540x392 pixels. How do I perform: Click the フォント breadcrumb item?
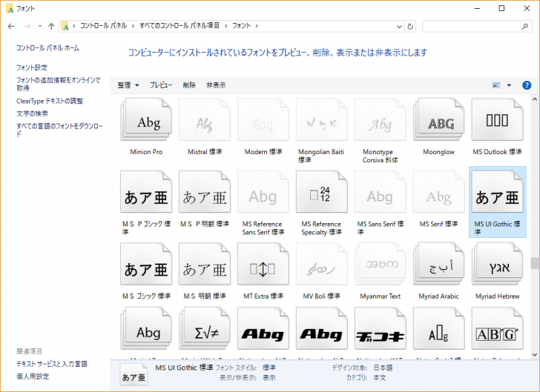241,26
